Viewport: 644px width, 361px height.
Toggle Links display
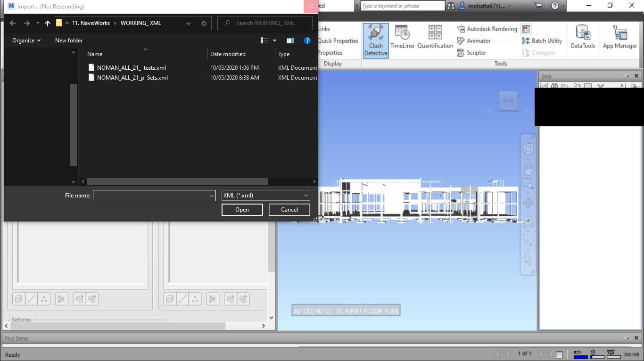coord(324,29)
